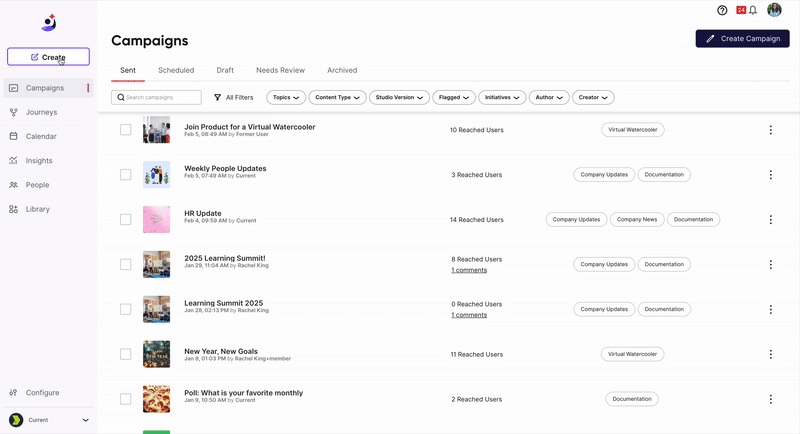Image resolution: width=800 pixels, height=434 pixels.
Task: Open the 'New Year, New Goals' campaign title
Action: pos(221,351)
